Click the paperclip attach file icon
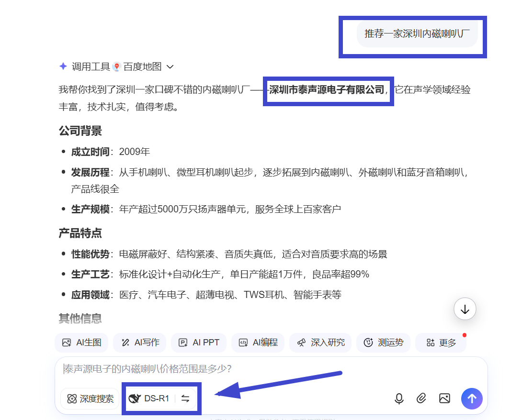The image size is (522, 420). pos(421,398)
